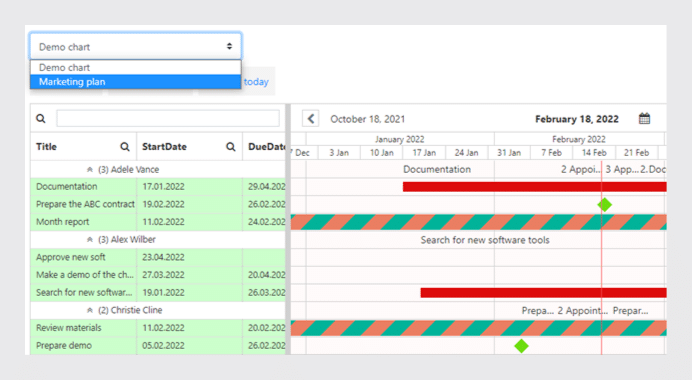Select the Prepare the ABC contract row
The width and height of the screenshot is (692, 380).
[158, 204]
